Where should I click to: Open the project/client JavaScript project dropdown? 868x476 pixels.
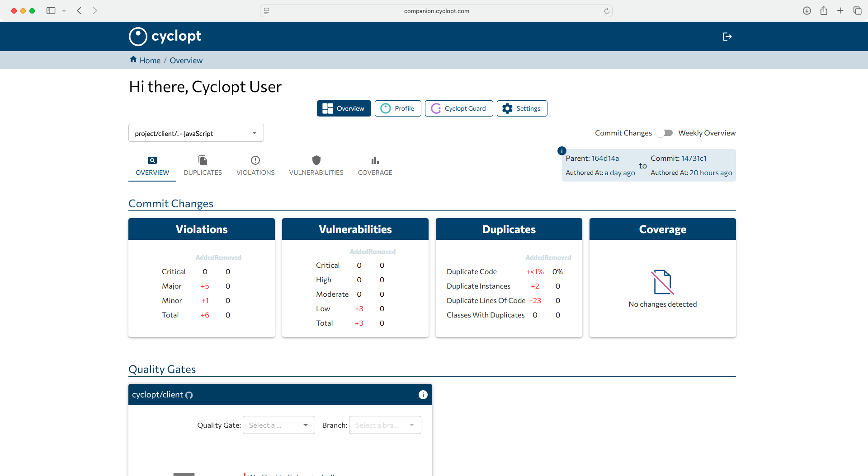pyautogui.click(x=196, y=133)
